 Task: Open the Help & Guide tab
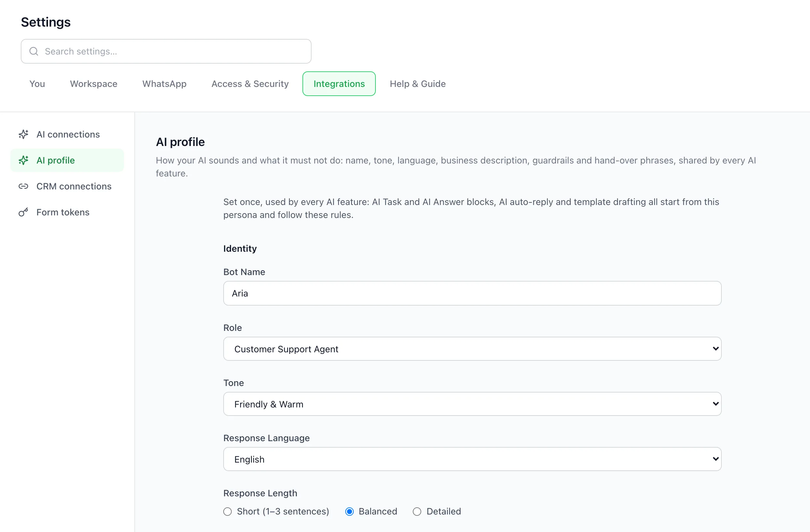tap(418, 84)
